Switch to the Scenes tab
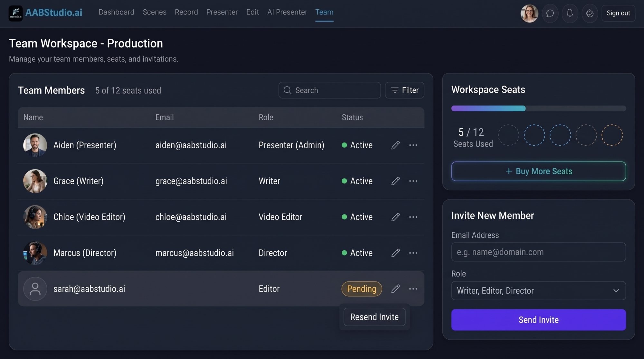The height and width of the screenshot is (359, 644). (x=155, y=12)
